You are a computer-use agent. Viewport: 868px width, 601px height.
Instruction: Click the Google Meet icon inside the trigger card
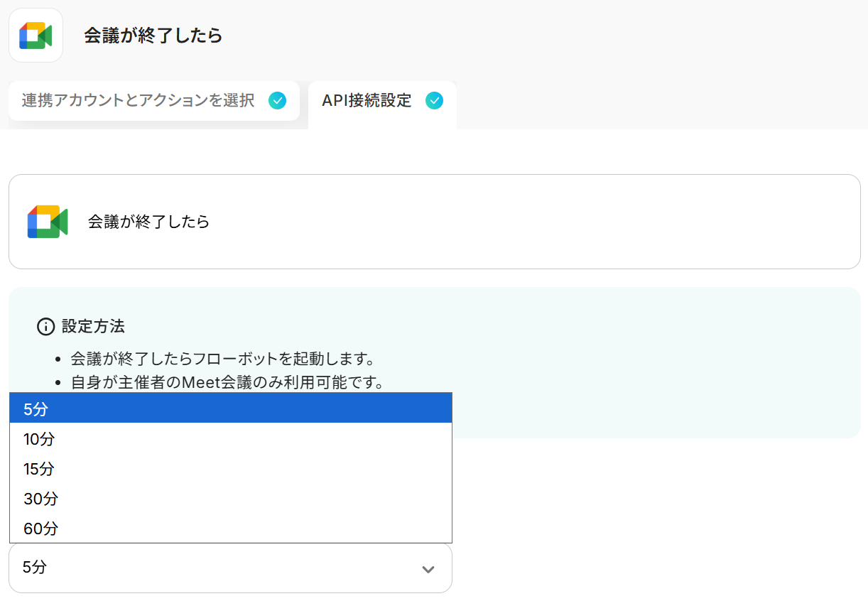47,222
